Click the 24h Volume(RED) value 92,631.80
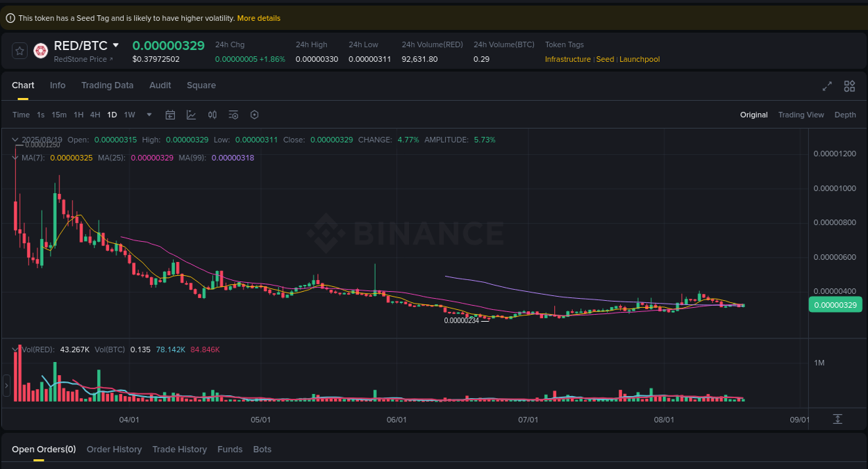This screenshot has width=868, height=469. [x=419, y=59]
